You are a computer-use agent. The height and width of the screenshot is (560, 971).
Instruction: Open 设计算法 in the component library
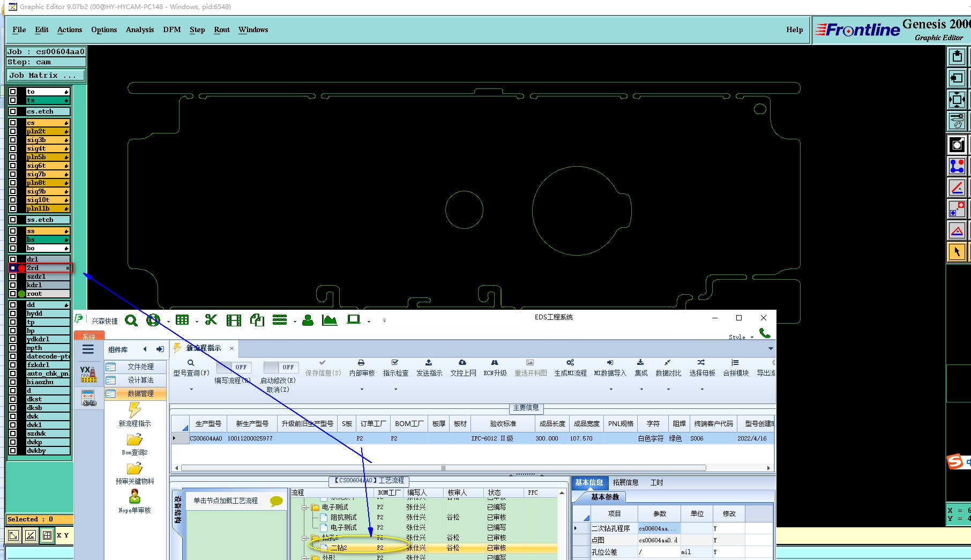(136, 380)
